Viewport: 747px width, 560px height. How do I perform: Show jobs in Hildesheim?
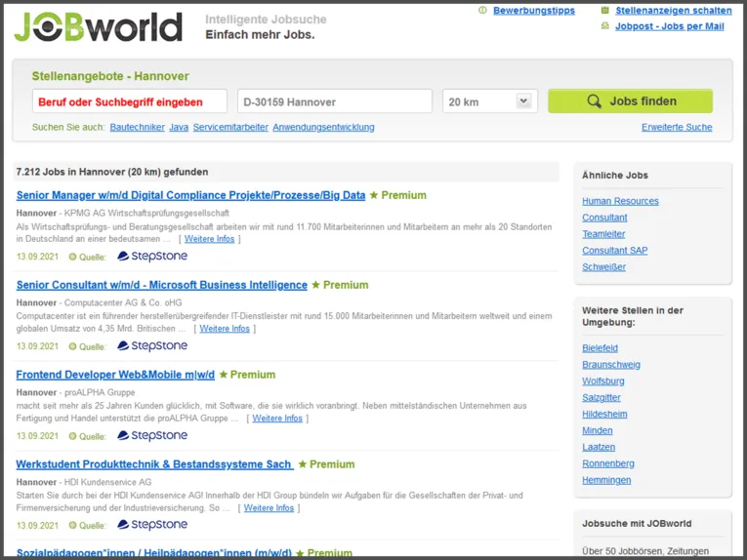[x=604, y=414]
